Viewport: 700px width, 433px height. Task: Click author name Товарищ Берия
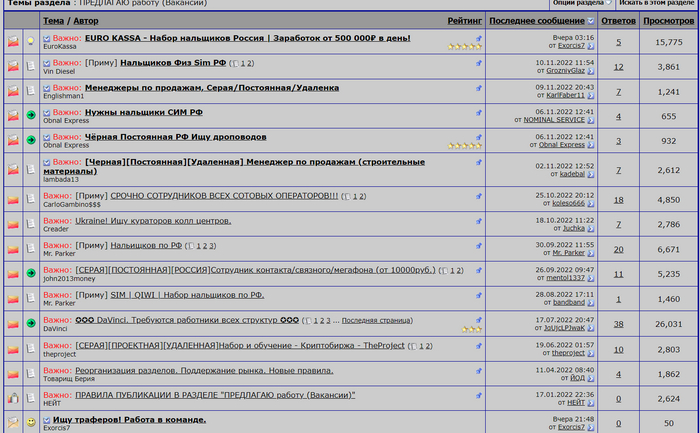point(69,379)
